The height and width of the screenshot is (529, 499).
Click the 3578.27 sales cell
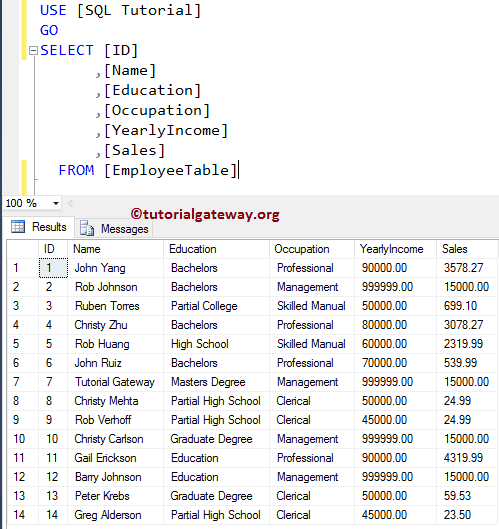tap(467, 268)
